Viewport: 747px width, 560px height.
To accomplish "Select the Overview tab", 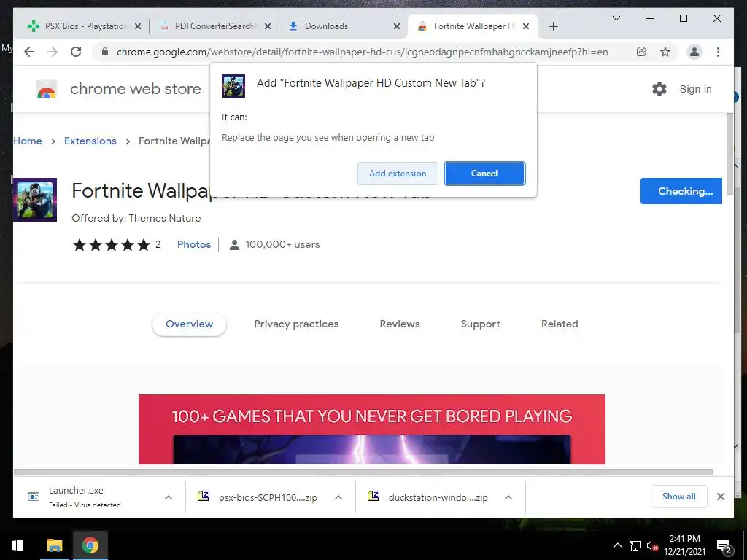I will pos(189,324).
